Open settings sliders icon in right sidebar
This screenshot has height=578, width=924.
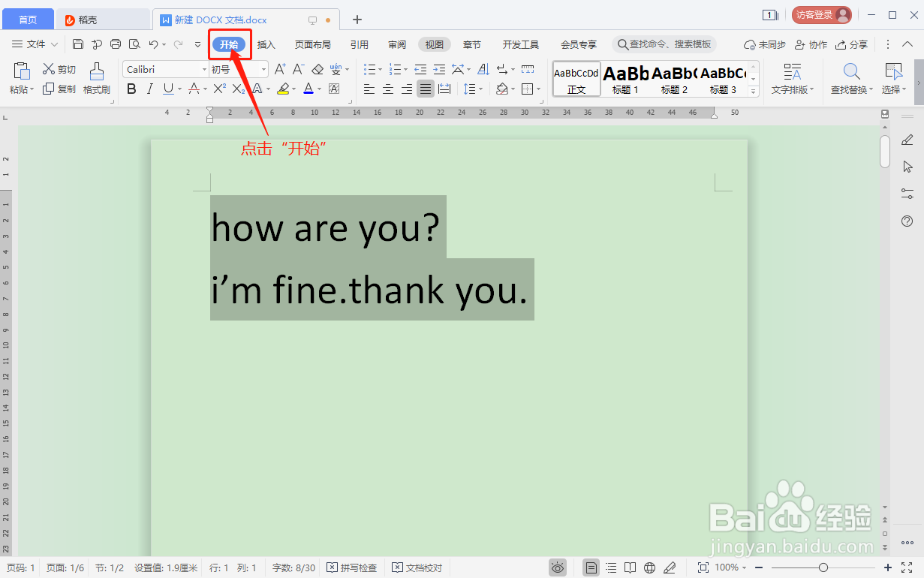pos(907,194)
